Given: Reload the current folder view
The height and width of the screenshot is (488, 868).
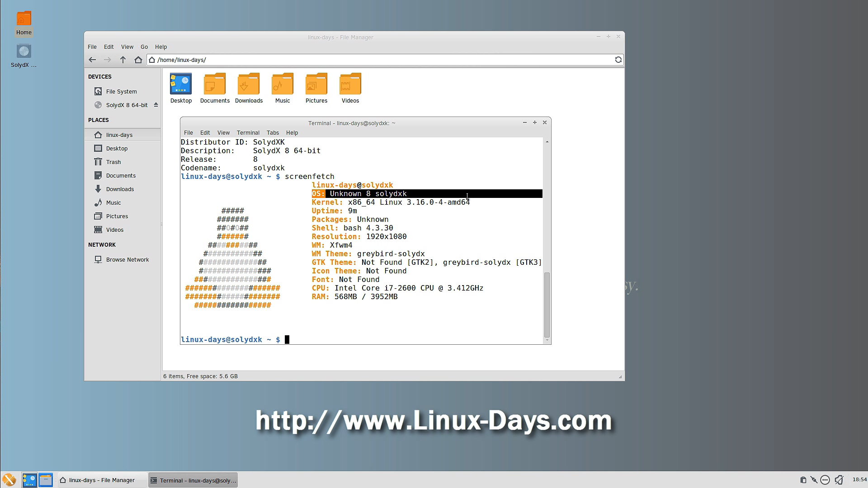Looking at the screenshot, I should (x=618, y=60).
